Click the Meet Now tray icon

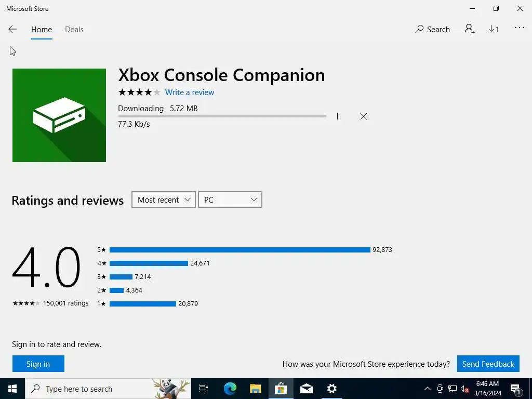[440, 389]
